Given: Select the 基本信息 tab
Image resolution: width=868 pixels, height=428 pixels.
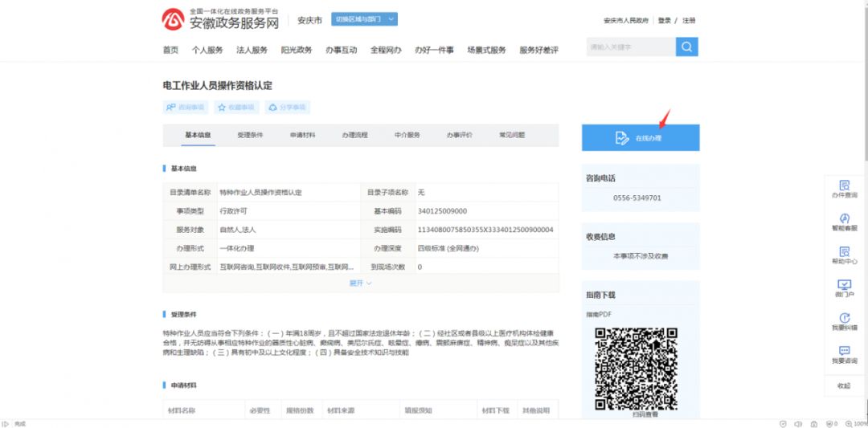Looking at the screenshot, I should pyautogui.click(x=198, y=135).
